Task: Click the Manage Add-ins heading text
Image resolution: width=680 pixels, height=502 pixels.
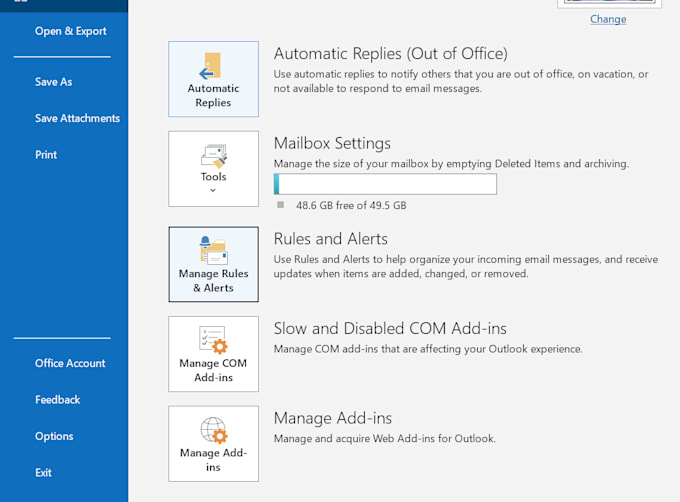Action: [x=333, y=418]
